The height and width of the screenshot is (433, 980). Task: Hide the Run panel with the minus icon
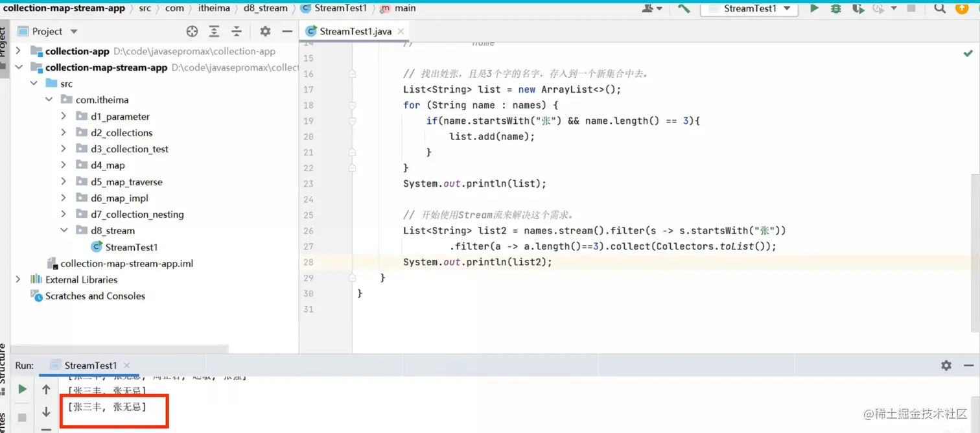coord(968,366)
